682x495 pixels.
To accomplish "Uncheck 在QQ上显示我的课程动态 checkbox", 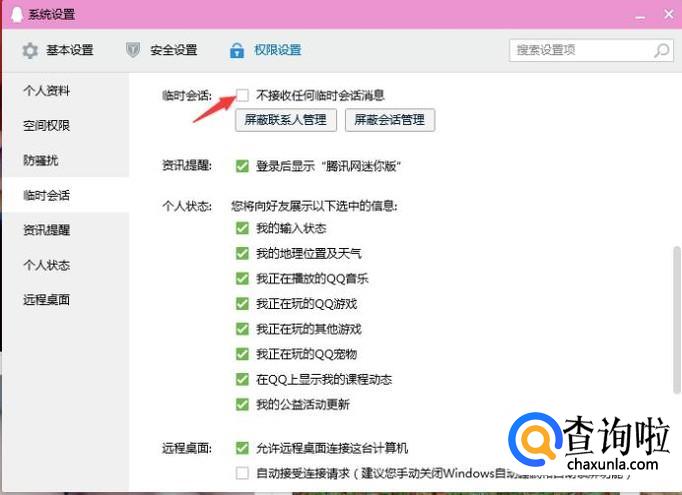I will click(242, 379).
